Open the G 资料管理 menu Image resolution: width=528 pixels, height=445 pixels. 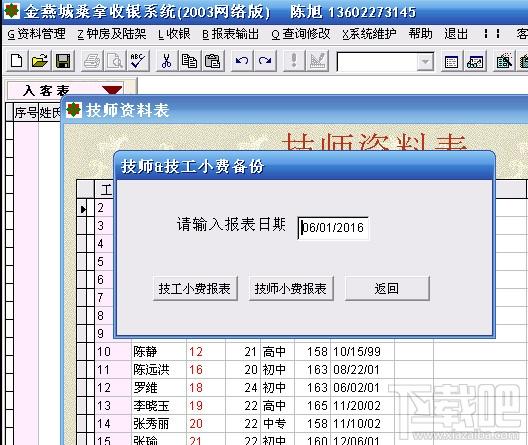click(36, 34)
